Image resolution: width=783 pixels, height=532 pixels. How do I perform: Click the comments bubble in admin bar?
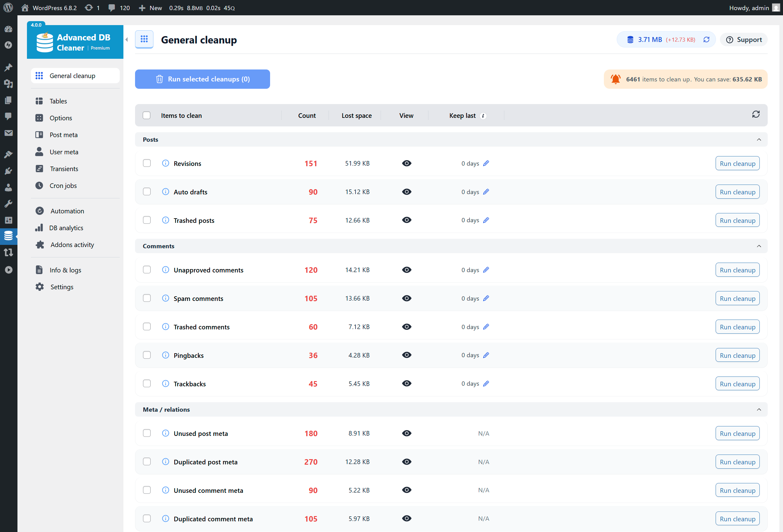tap(111, 7)
